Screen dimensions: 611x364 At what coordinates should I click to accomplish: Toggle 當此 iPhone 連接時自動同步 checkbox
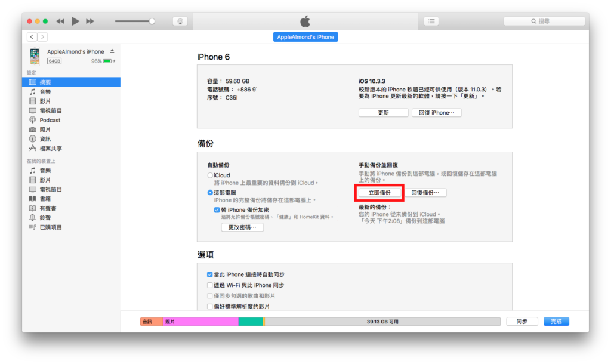209,274
